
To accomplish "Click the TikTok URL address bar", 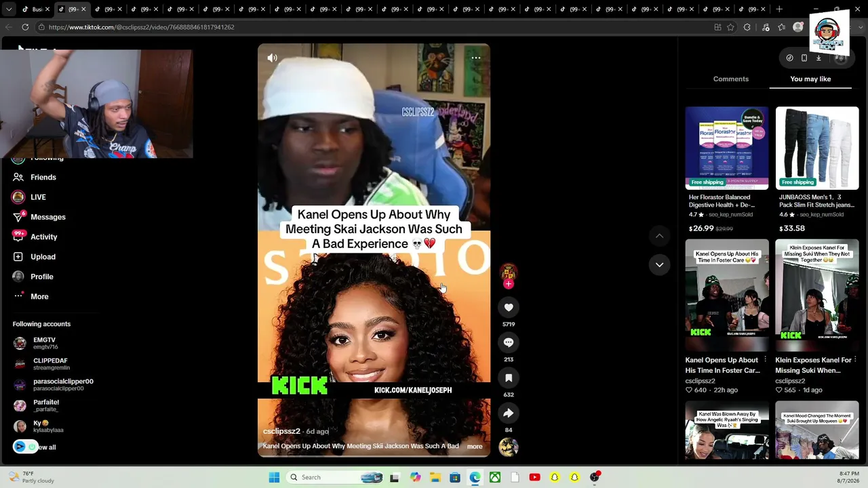I will coord(141,27).
